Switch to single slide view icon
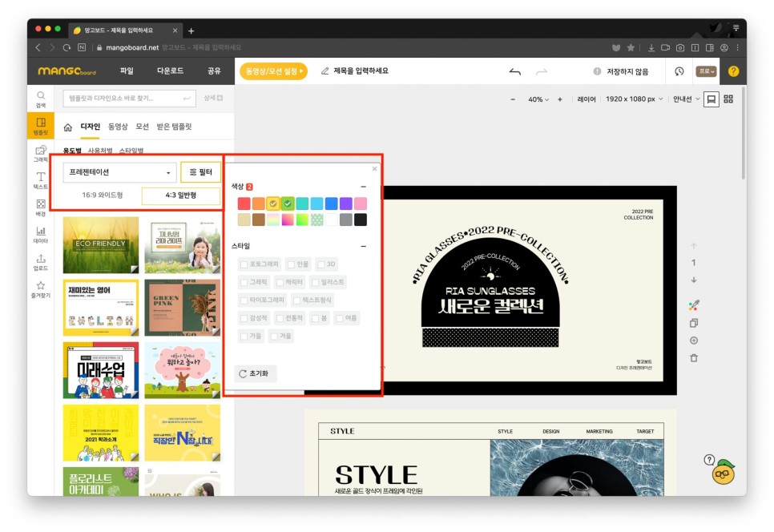Viewport: 774px width, 532px height. [712, 99]
